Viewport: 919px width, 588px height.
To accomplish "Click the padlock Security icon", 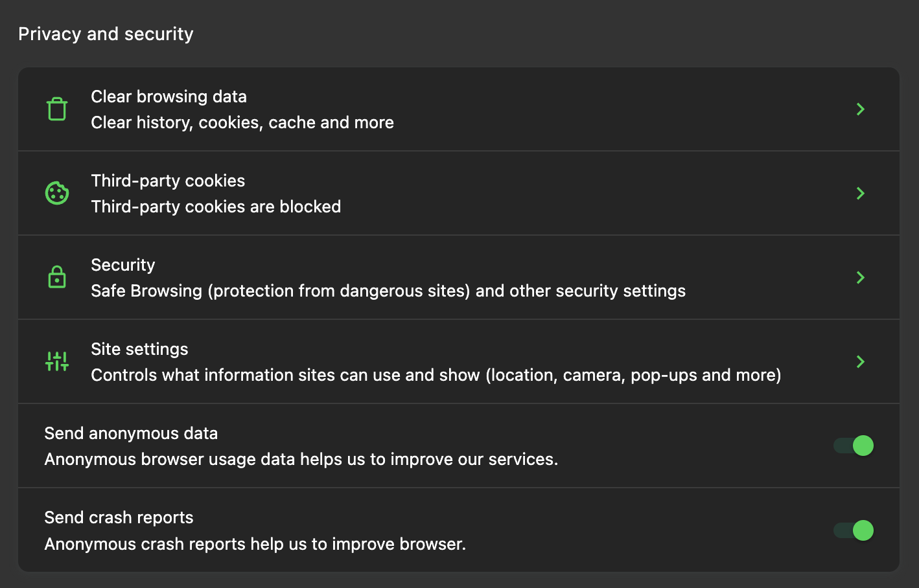I will coord(57,277).
